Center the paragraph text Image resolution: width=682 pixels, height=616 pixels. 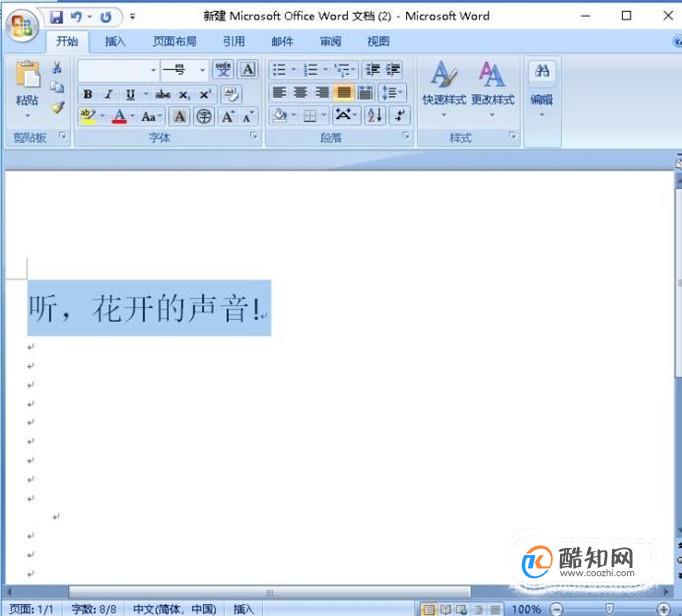click(x=300, y=92)
